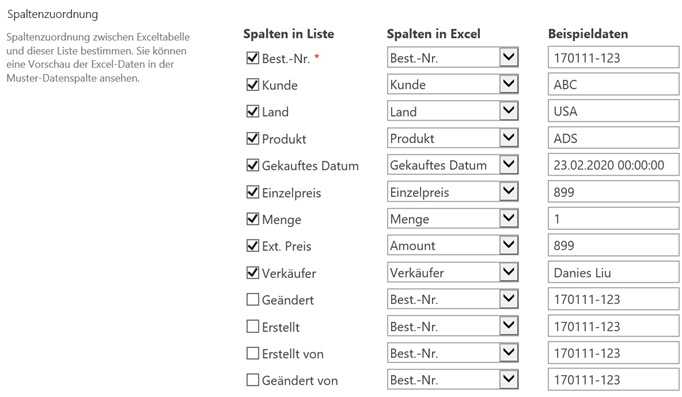
Task: Expand the Einzelpreis Excel column dropdown
Action: pyautogui.click(x=452, y=192)
